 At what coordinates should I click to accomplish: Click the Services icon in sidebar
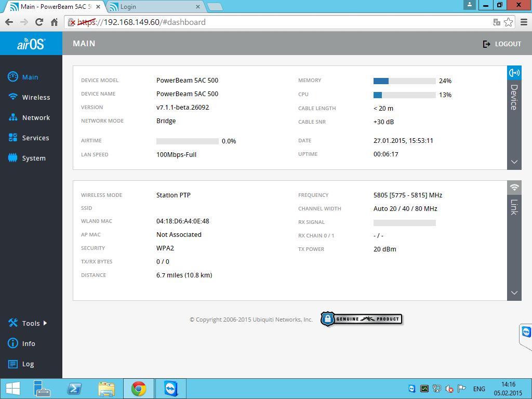13,137
